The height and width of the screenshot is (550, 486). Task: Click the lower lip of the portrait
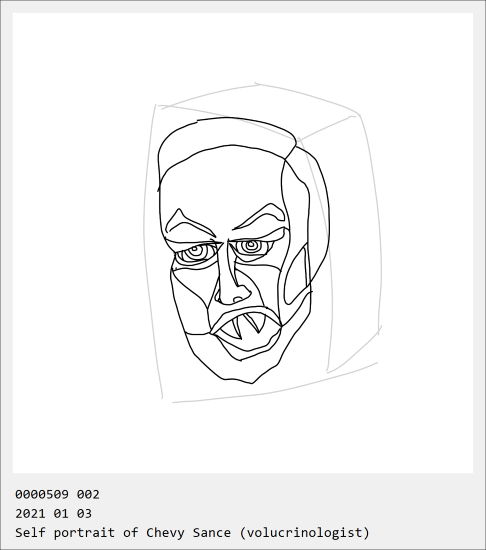click(246, 347)
